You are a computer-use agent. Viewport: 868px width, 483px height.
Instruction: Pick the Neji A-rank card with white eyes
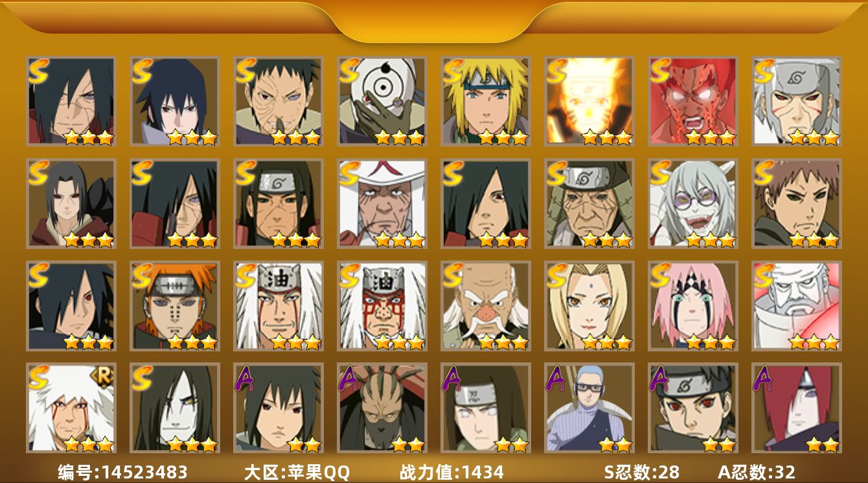(486, 408)
